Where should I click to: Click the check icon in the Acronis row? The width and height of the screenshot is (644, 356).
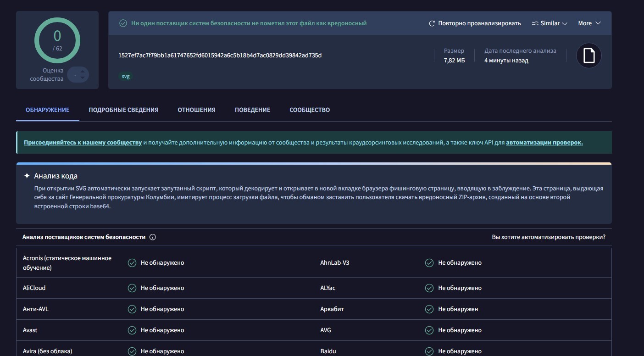point(132,263)
